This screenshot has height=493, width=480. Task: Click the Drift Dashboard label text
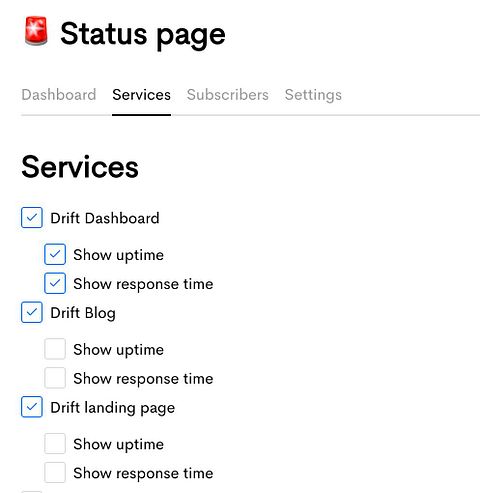pos(105,218)
